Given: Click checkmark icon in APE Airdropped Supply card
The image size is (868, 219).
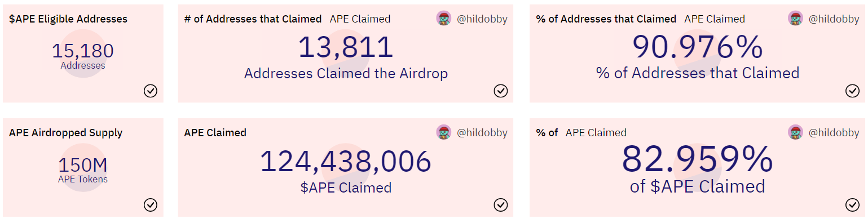Looking at the screenshot, I should (151, 204).
